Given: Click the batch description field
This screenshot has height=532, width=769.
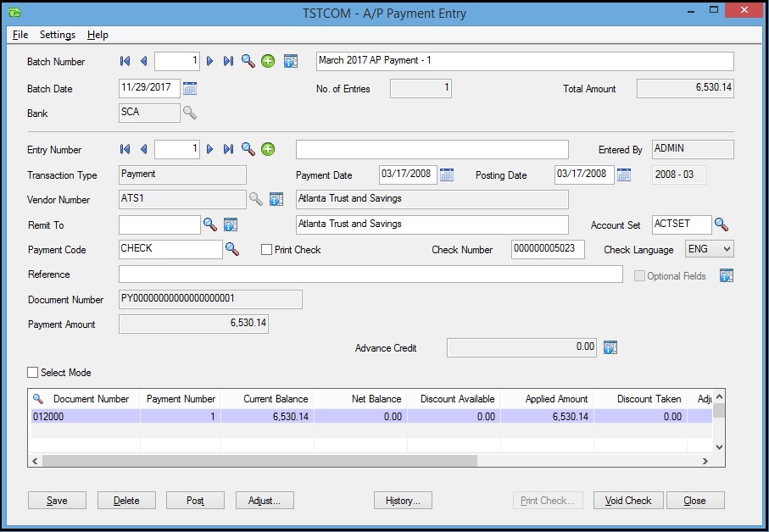Looking at the screenshot, I should [525, 61].
